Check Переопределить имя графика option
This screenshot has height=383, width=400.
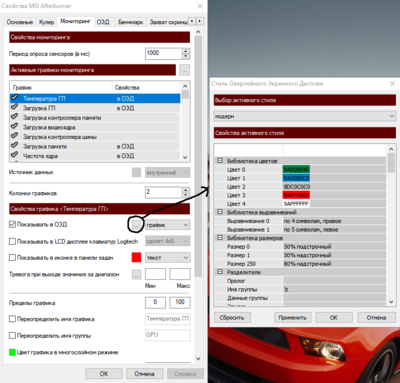pyautogui.click(x=12, y=319)
